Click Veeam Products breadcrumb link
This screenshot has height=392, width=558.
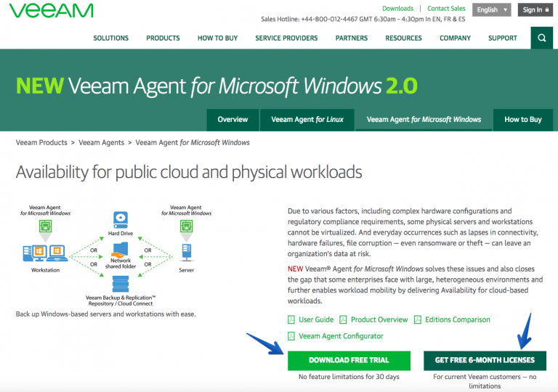tap(41, 142)
